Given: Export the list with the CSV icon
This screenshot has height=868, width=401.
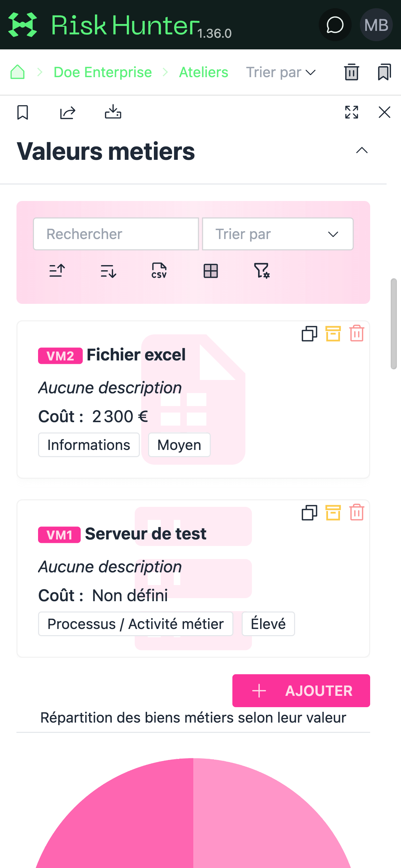Looking at the screenshot, I should click(x=159, y=271).
